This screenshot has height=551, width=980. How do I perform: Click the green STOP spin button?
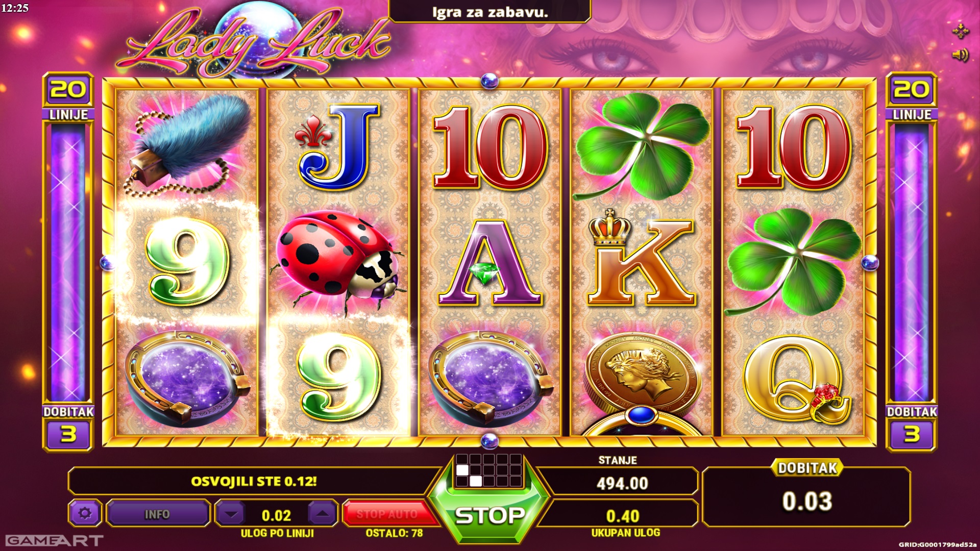pos(489,516)
